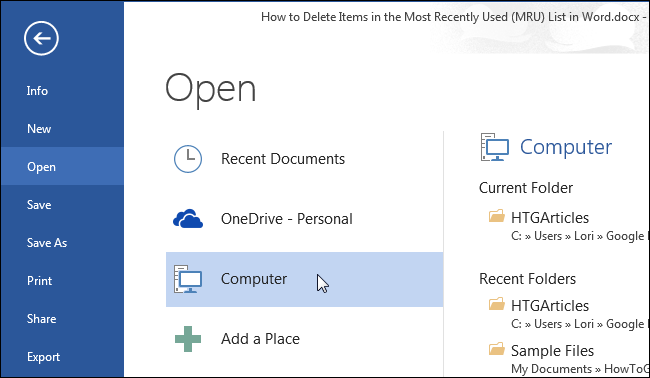
Task: Choose Save As from the sidebar
Action: pos(62,242)
